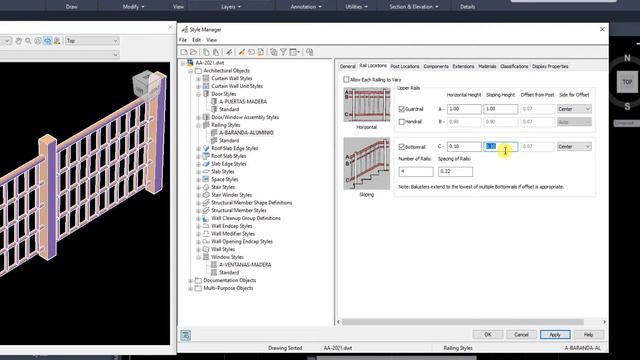
Task: Expand the Multi-Purpose Objects node
Action: click(x=191, y=288)
